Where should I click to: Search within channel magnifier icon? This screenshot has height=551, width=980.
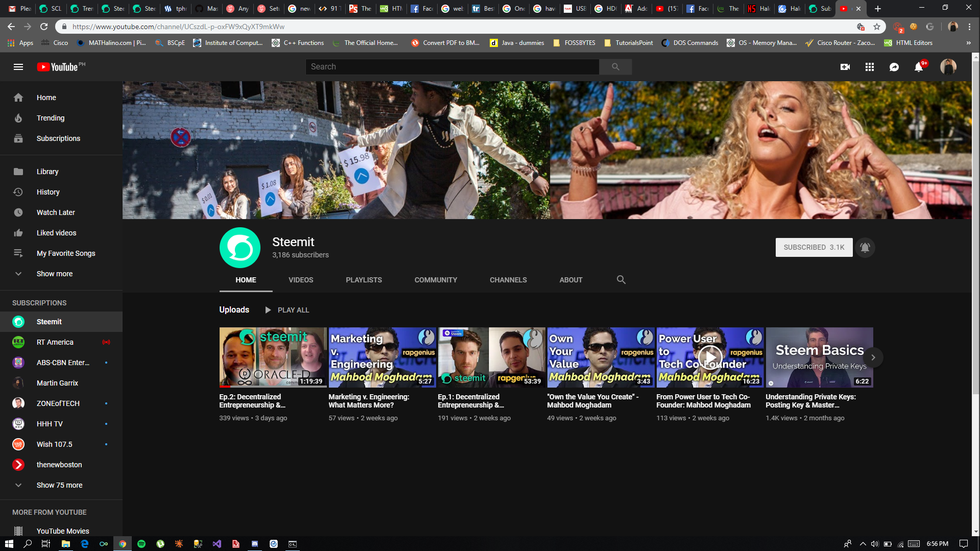(621, 280)
